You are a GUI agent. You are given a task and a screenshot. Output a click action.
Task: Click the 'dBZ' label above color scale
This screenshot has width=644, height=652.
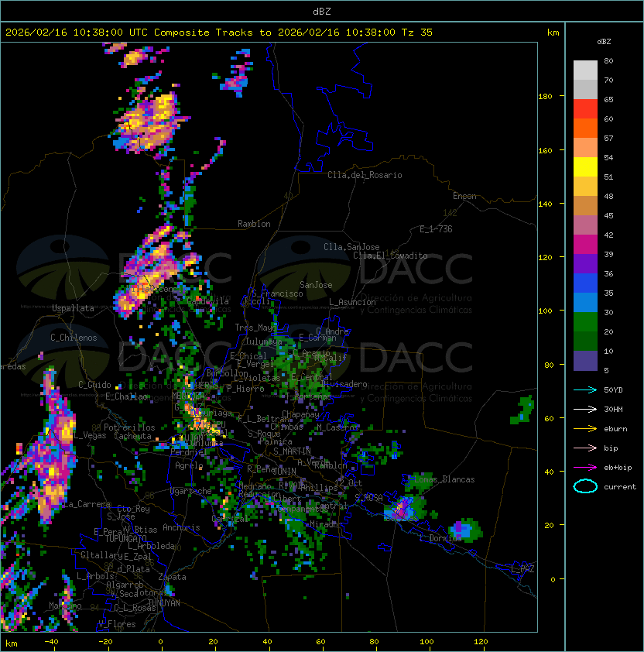[x=604, y=42]
